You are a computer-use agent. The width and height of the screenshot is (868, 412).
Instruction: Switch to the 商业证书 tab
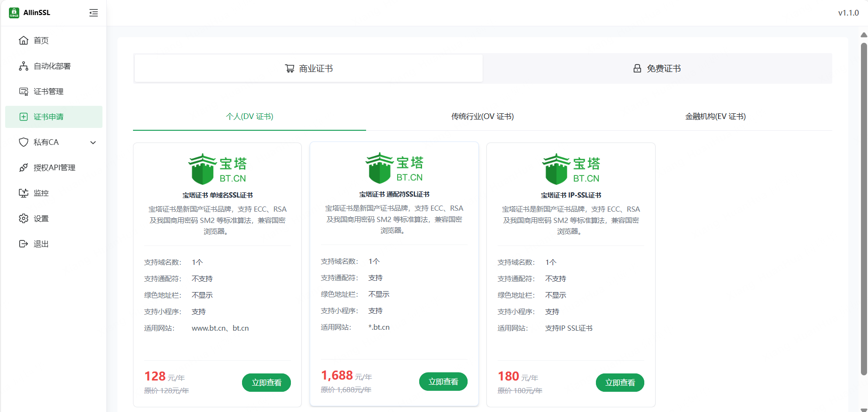[309, 69]
